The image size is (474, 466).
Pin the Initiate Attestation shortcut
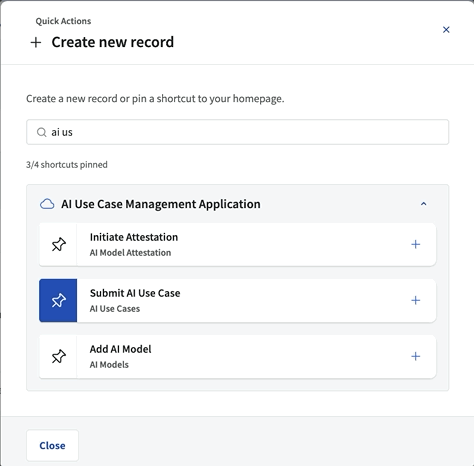[x=58, y=244]
